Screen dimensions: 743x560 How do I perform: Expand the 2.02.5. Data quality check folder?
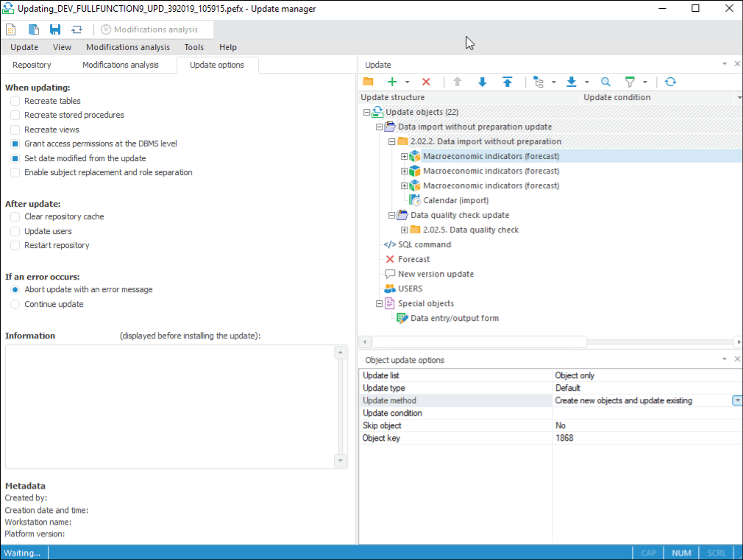pos(404,230)
